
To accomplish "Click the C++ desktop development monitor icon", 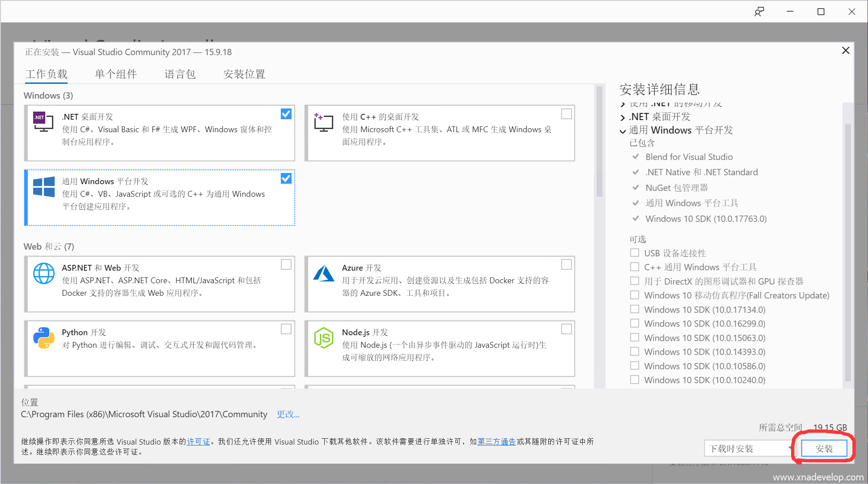I will (x=323, y=122).
